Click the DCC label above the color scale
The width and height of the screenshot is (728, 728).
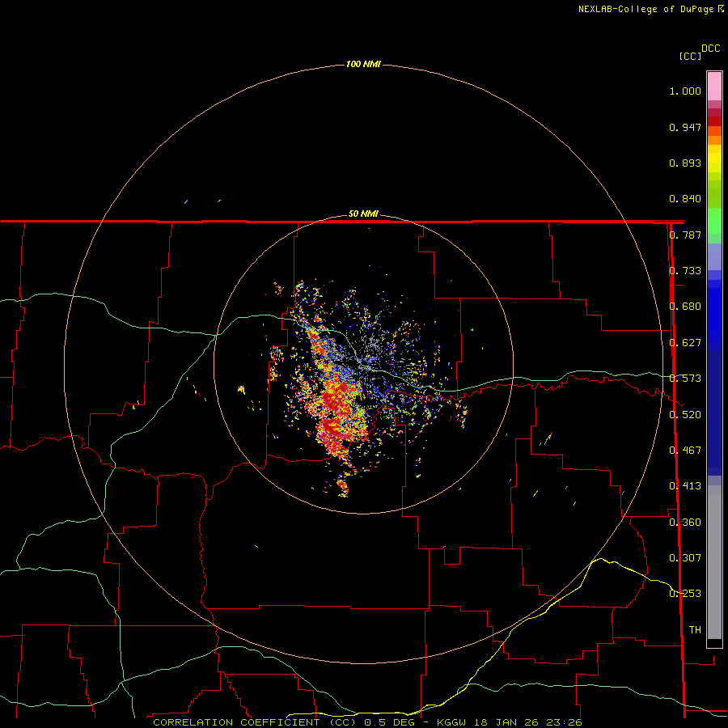pos(711,49)
